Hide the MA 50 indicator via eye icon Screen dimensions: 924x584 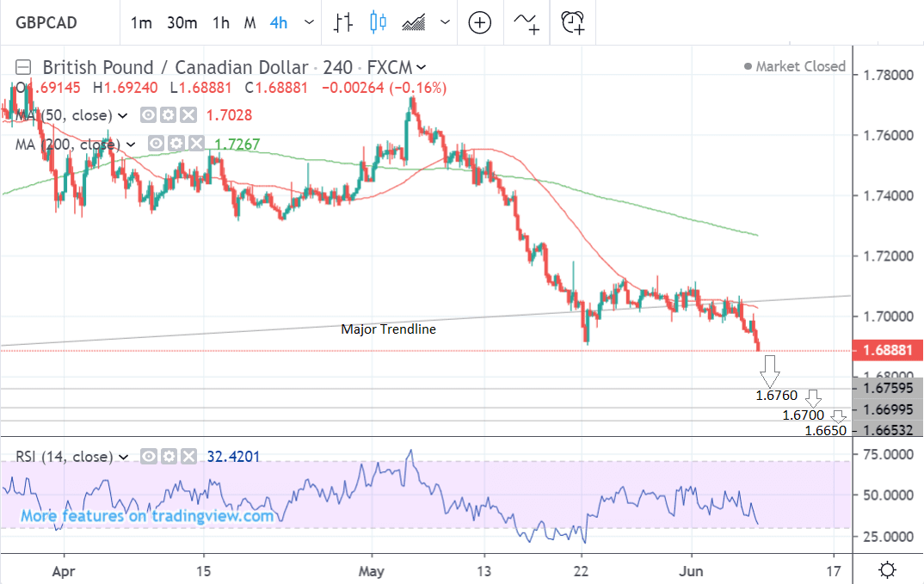(149, 115)
